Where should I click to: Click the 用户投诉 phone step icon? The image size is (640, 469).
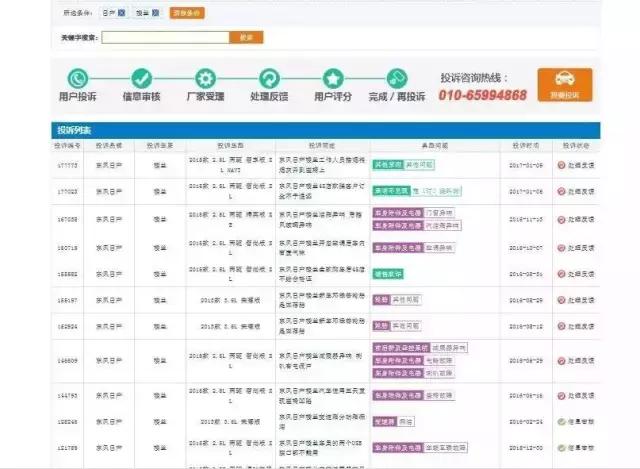[78, 78]
